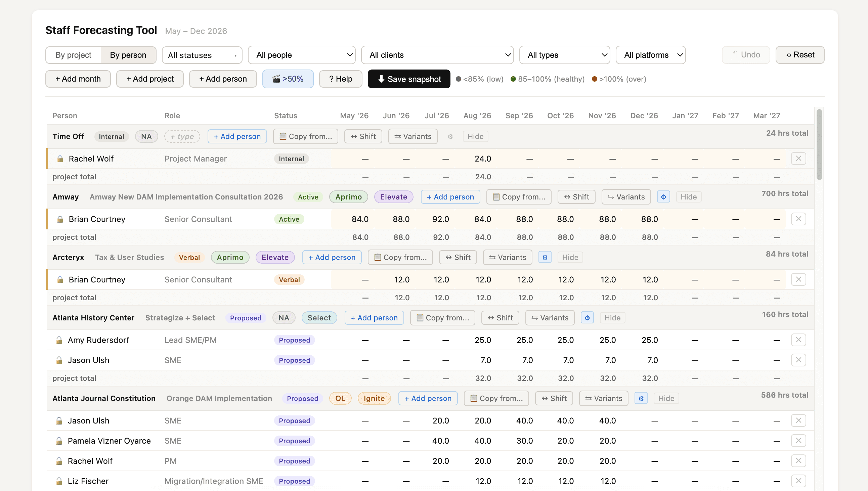
Task: Shift the Arcteryx project months
Action: point(458,257)
